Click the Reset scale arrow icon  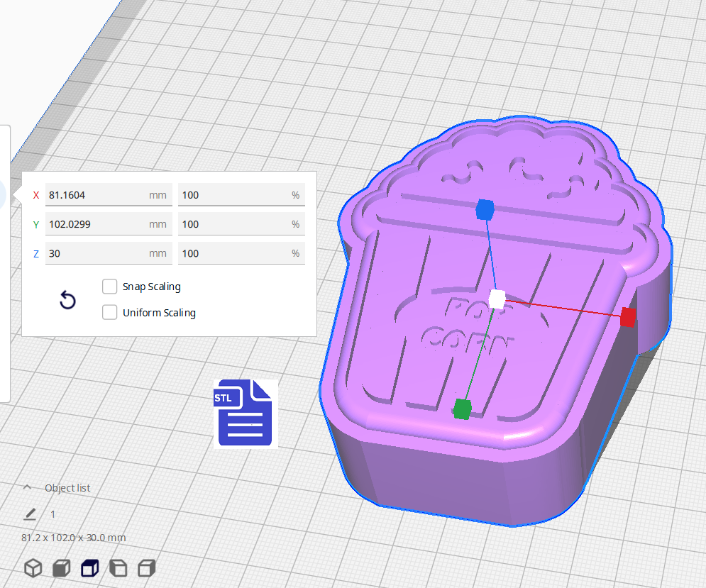point(67,301)
